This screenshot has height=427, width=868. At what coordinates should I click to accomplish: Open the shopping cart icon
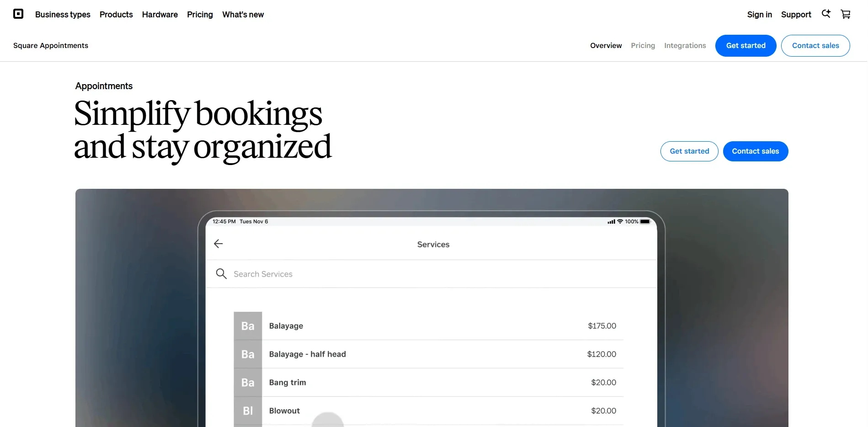pyautogui.click(x=846, y=14)
